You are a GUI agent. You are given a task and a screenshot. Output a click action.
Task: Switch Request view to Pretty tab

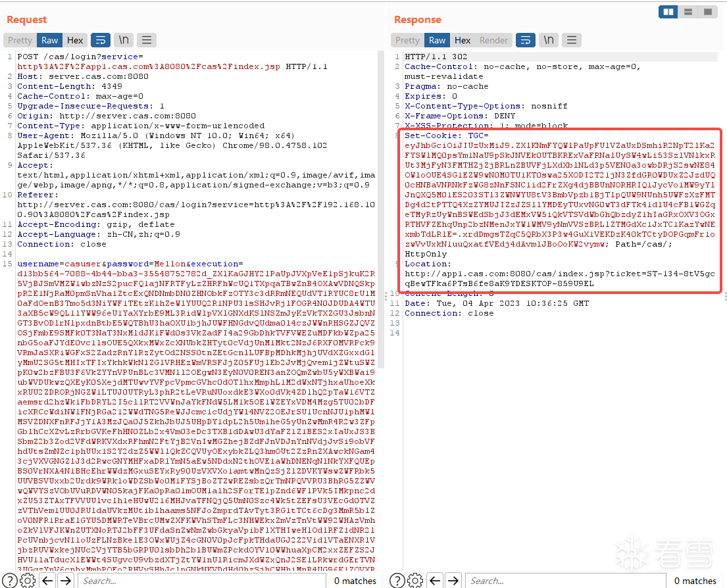[x=20, y=40]
